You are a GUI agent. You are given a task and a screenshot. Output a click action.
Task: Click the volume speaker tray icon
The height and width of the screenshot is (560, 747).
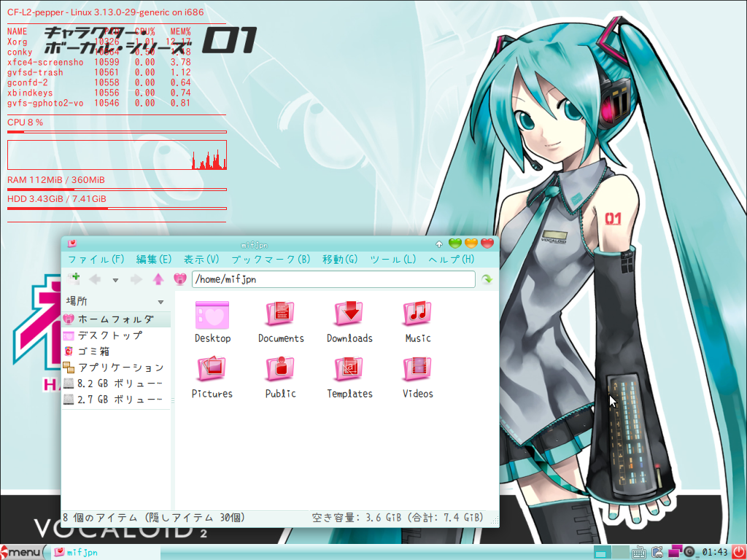tap(689, 553)
